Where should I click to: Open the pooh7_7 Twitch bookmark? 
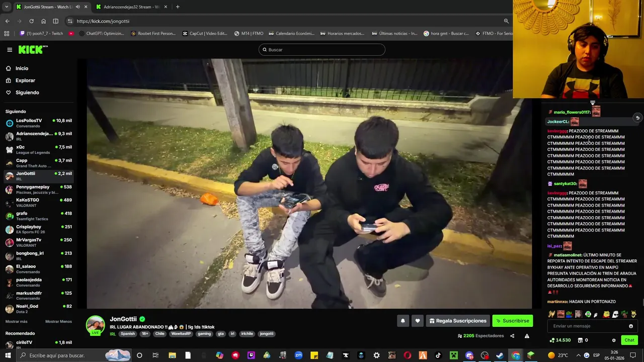(x=41, y=34)
